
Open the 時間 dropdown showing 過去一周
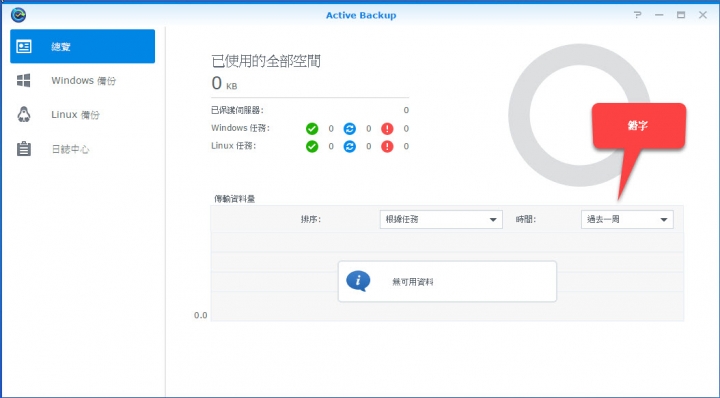(627, 219)
